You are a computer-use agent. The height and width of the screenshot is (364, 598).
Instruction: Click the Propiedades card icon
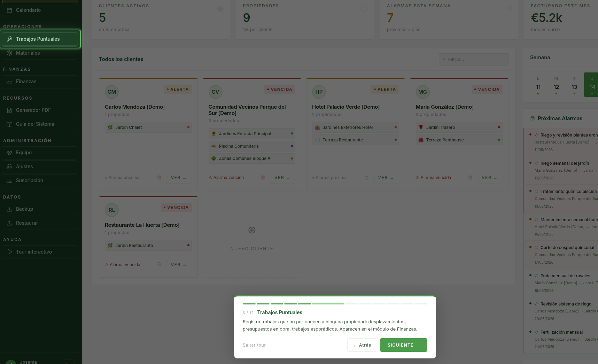[x=364, y=8]
